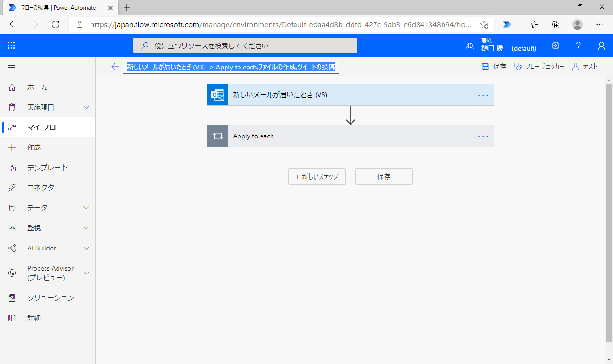Screen dimensions: 613x364
Task: Expand the 監視 chevron
Action: pyautogui.click(x=86, y=228)
